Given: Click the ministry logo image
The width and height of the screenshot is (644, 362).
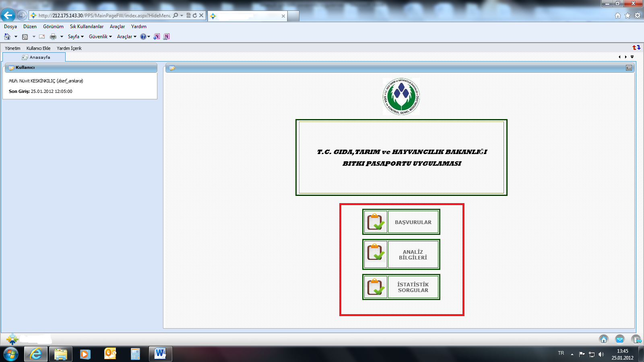Looking at the screenshot, I should (x=401, y=97).
